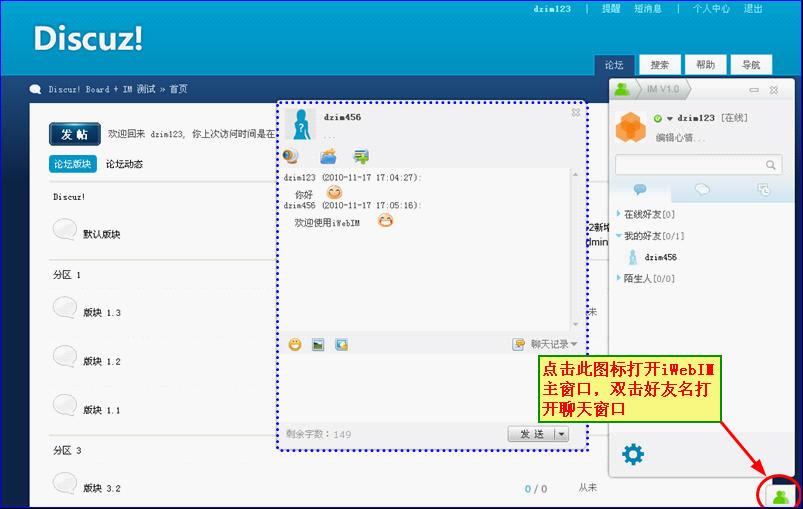This screenshot has width=803, height=509.
Task: Click the 版块 1.1 bubble icon
Action: [x=65, y=405]
